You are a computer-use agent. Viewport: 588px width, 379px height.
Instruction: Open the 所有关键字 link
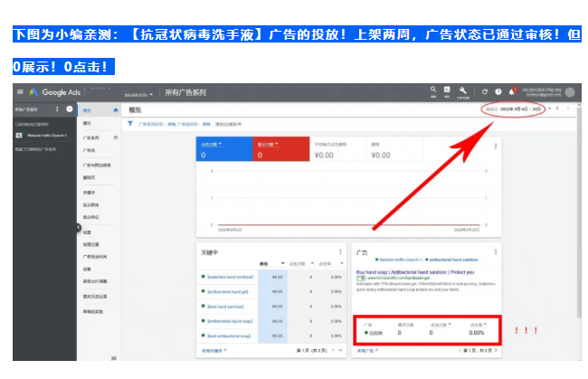point(214,351)
